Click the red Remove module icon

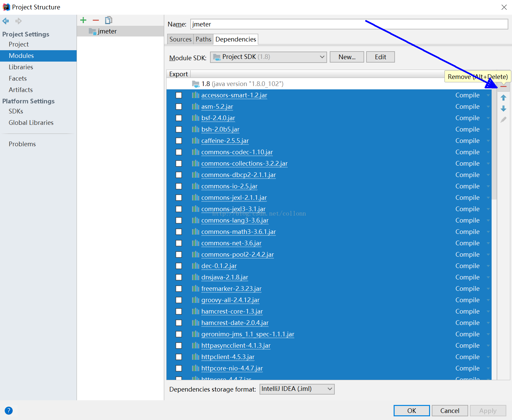pyautogui.click(x=96, y=20)
